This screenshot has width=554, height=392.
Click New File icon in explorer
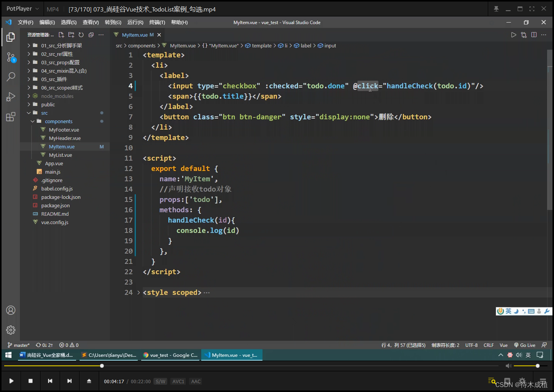(61, 35)
